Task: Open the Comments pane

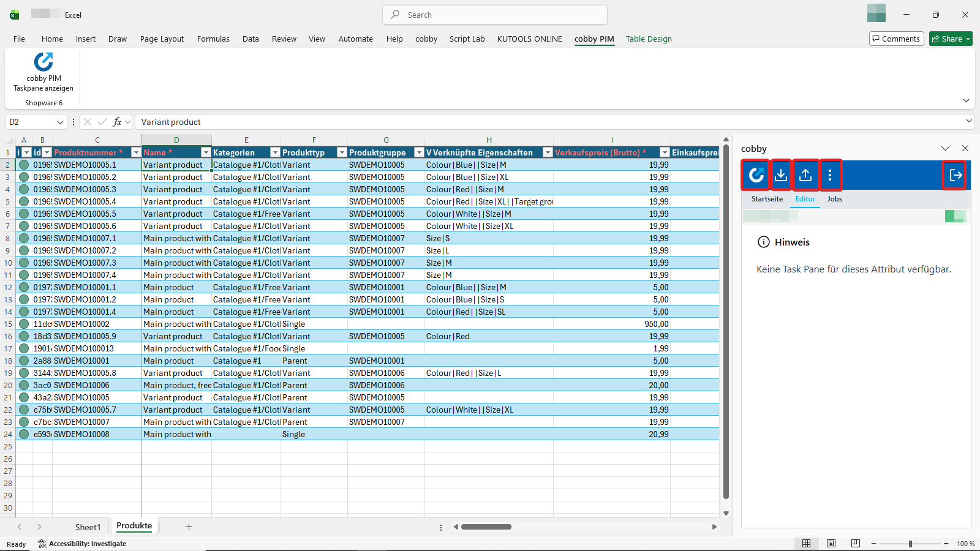Action: point(896,38)
